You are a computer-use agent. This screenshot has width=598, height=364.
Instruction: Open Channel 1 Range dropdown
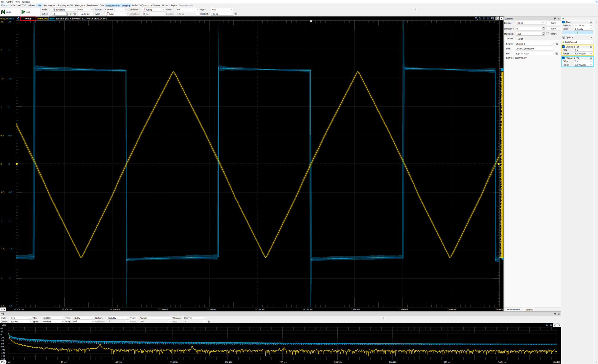583,54
